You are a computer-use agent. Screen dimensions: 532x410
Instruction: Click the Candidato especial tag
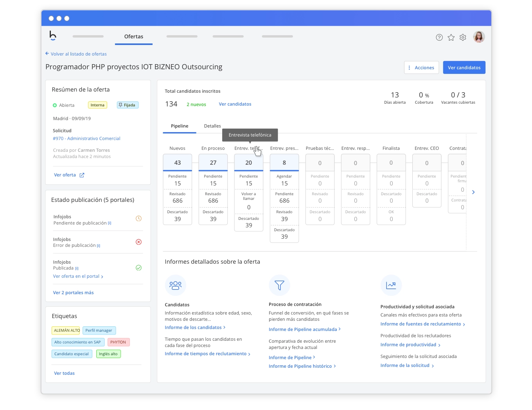pos(72,354)
